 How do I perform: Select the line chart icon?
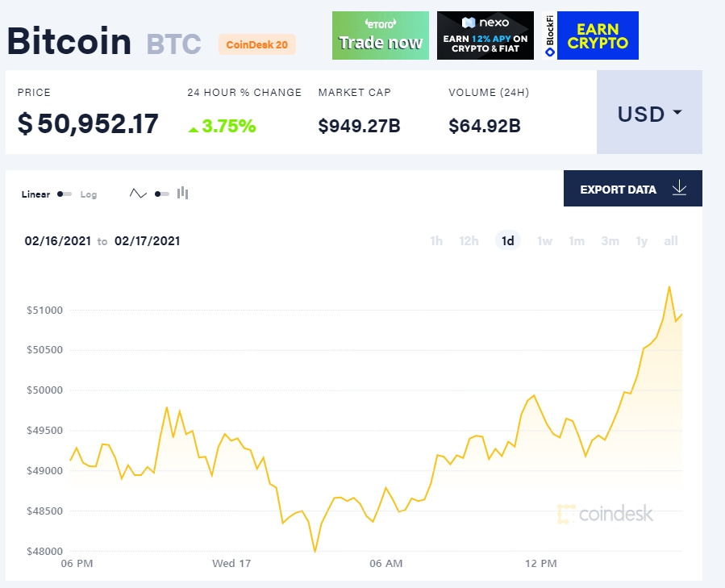click(138, 194)
